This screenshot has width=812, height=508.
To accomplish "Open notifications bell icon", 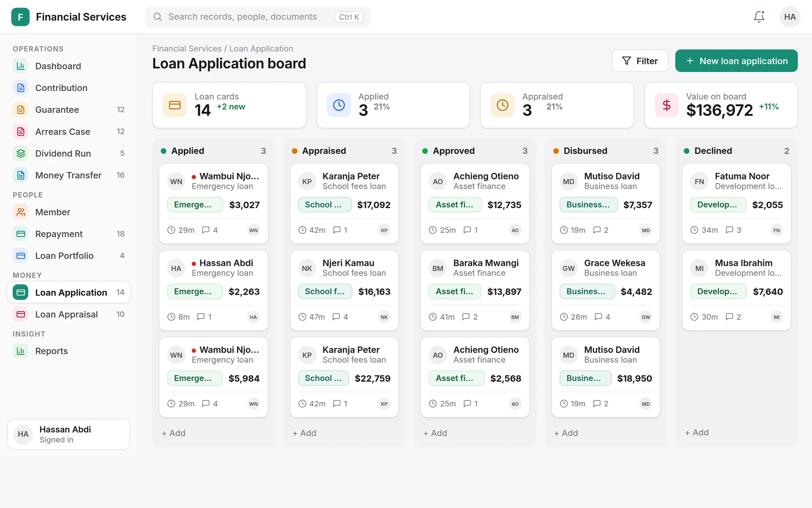I will [x=759, y=17].
